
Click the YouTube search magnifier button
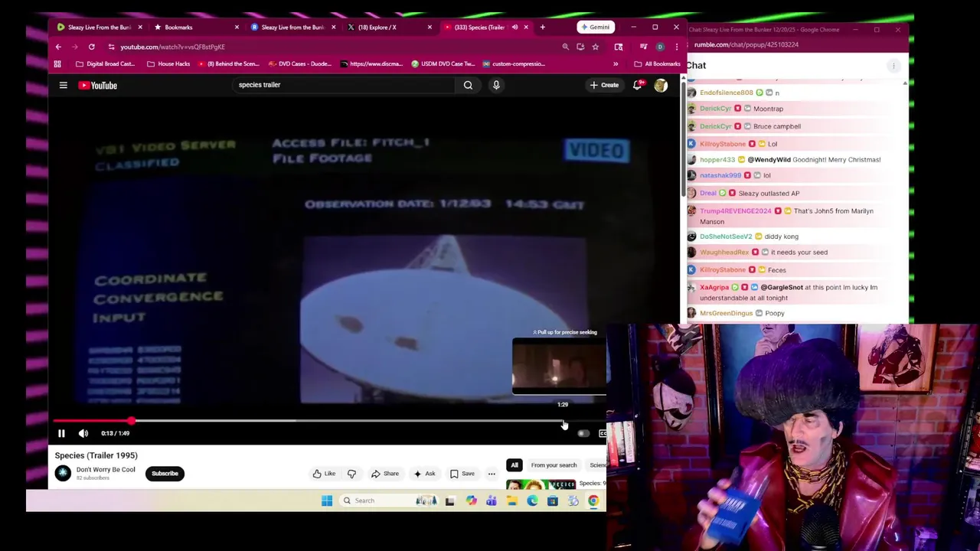pos(468,85)
